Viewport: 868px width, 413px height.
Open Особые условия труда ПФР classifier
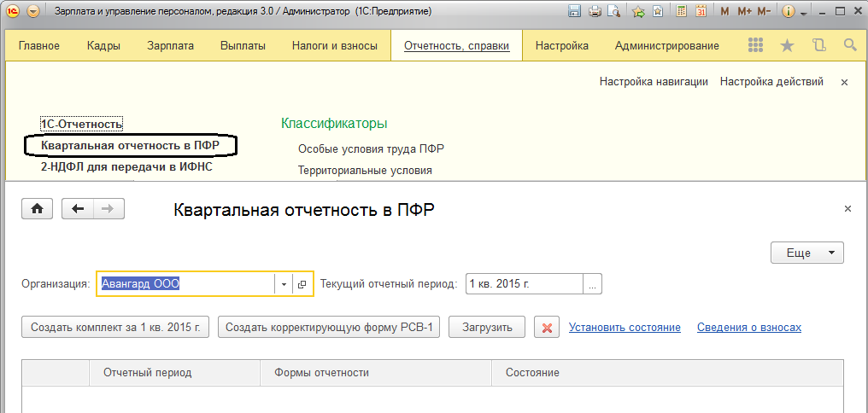pyautogui.click(x=372, y=148)
